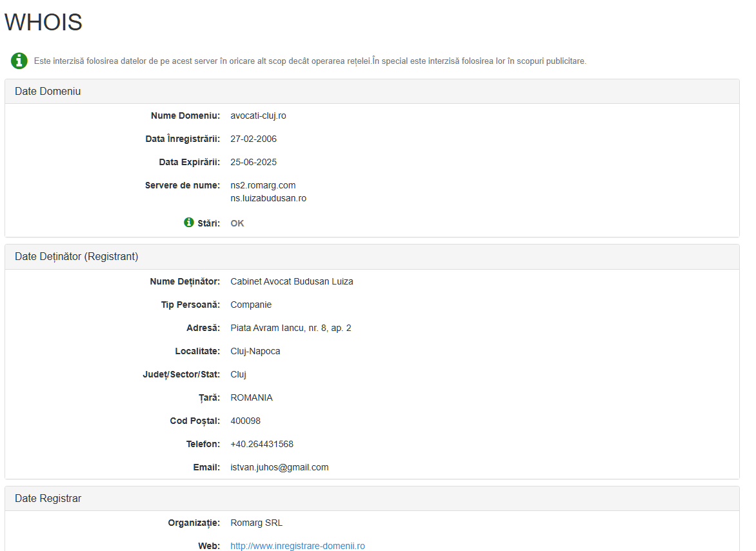Open the inregistrare-domenii.ro web link
756x551 pixels.
[x=297, y=546]
